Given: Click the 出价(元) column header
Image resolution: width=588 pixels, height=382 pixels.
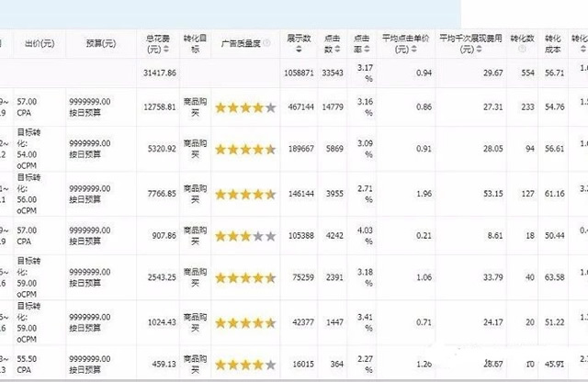Looking at the screenshot, I should [41, 43].
